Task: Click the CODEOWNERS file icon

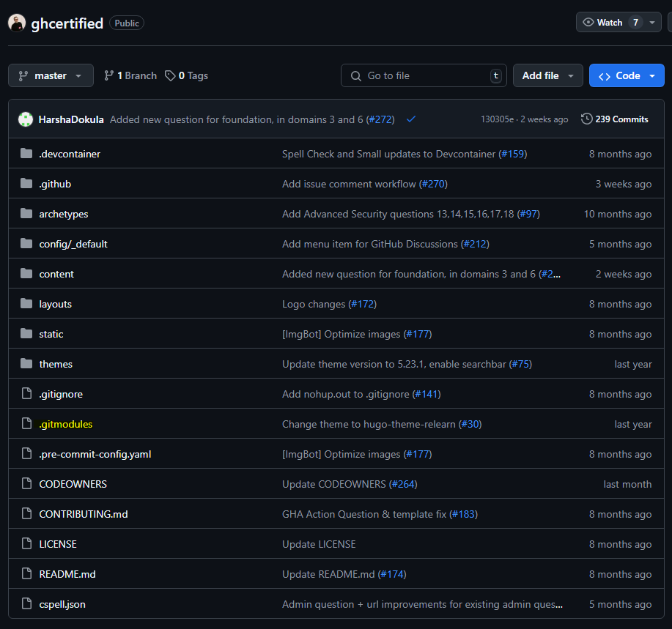Action: (x=26, y=483)
